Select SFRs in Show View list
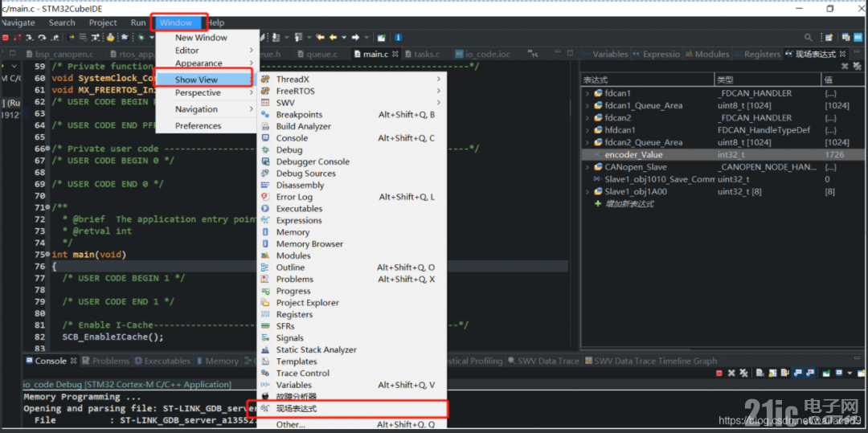 (351, 326)
